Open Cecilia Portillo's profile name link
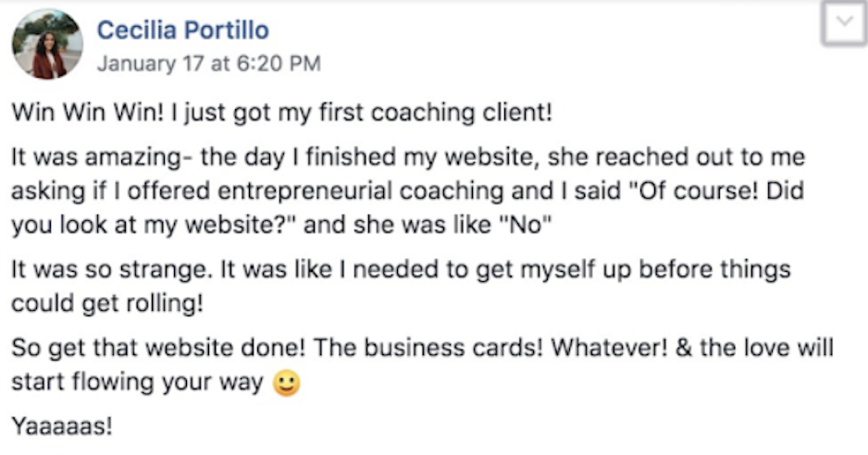This screenshot has height=455, width=868. pyautogui.click(x=182, y=31)
